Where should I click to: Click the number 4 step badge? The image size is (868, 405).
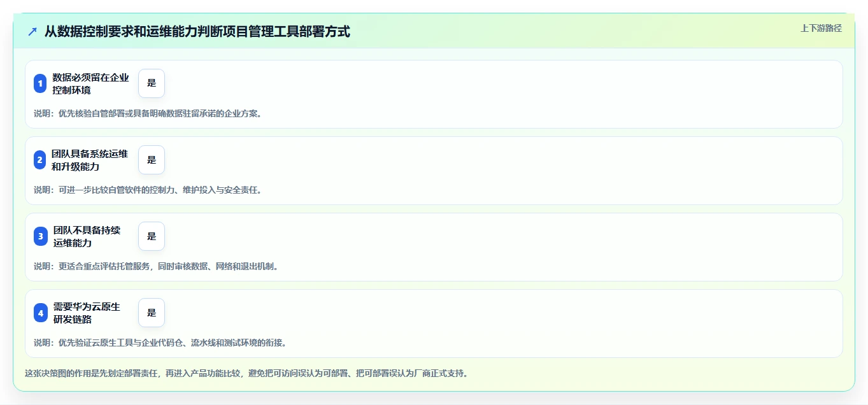(40, 313)
